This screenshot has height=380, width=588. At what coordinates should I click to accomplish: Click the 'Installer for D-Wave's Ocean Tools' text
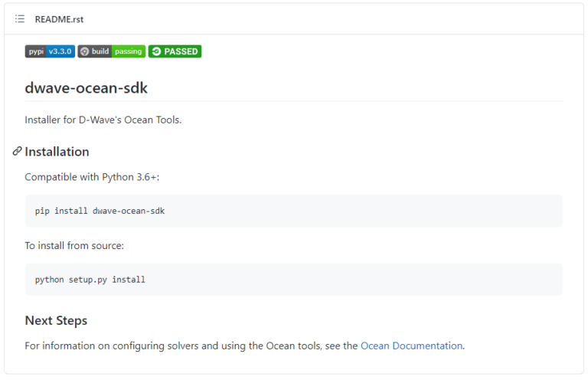103,120
